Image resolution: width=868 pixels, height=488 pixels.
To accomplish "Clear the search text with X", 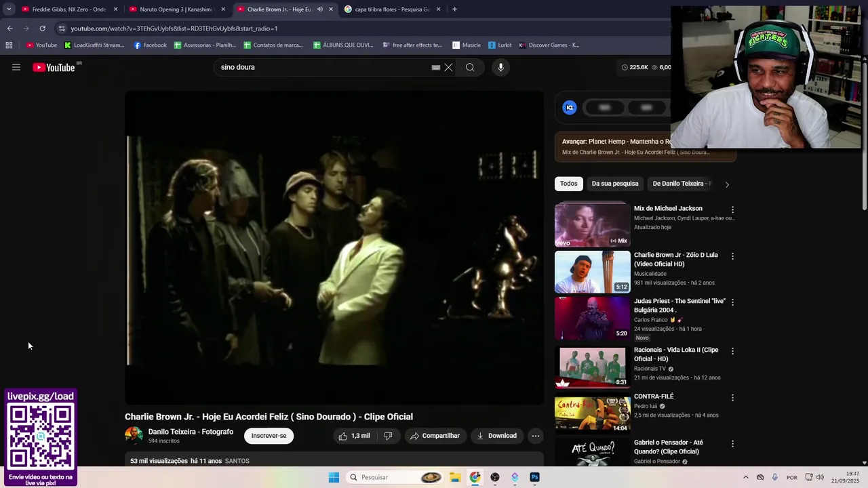I will [448, 67].
